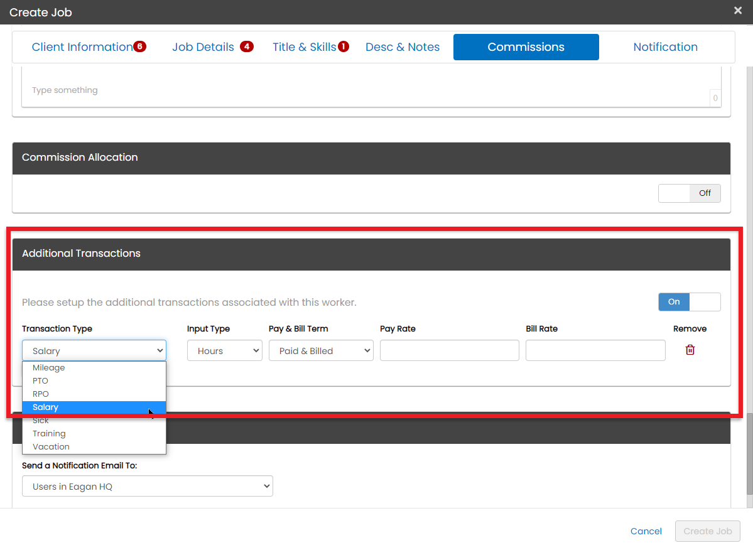
Task: Switch off Additional Transactions toggle
Action: tap(689, 302)
